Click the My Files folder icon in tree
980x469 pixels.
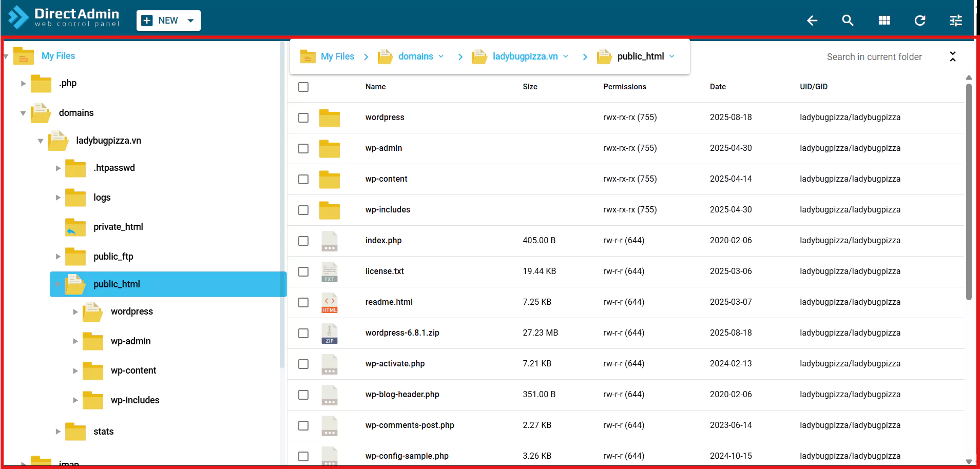coord(24,56)
